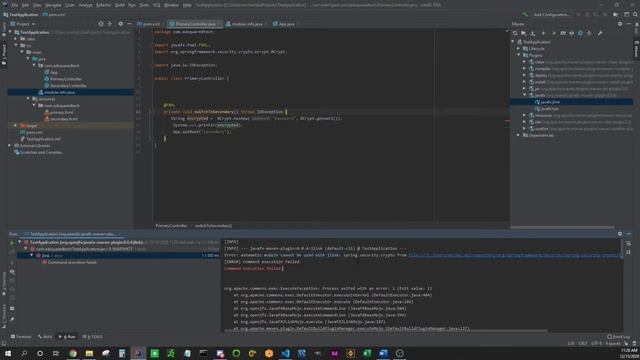
Task: Open Add Configuration dropdown
Action: (551, 15)
